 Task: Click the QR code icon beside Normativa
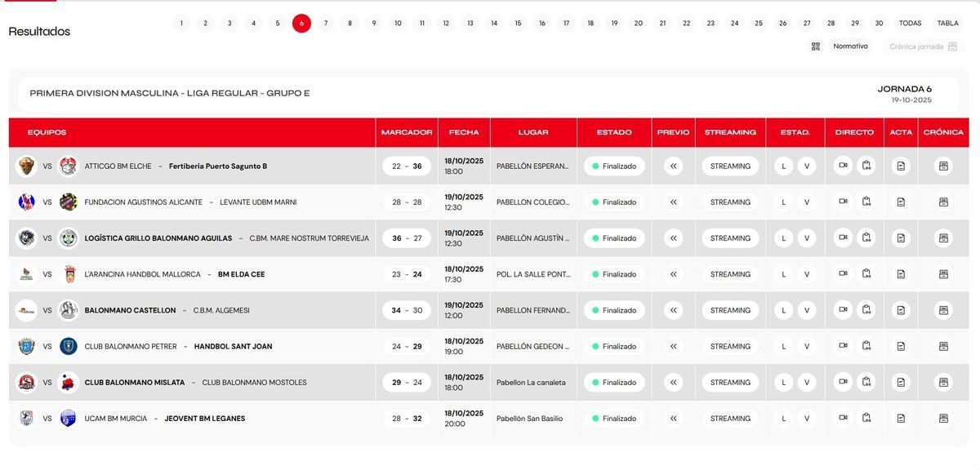815,47
